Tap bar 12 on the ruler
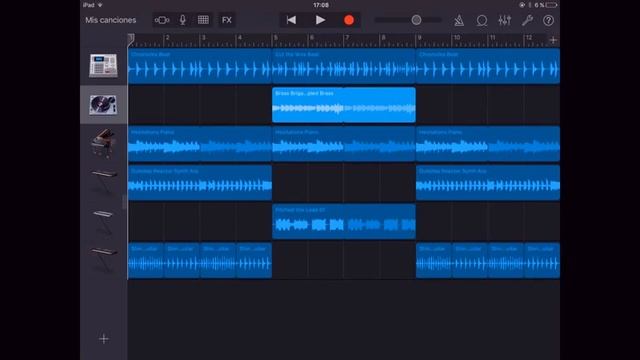 [529, 38]
